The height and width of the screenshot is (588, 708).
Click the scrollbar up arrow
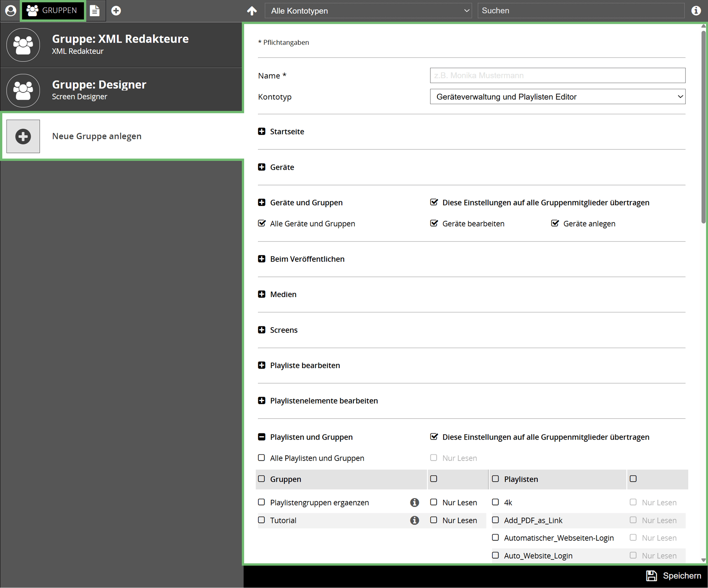(704, 26)
